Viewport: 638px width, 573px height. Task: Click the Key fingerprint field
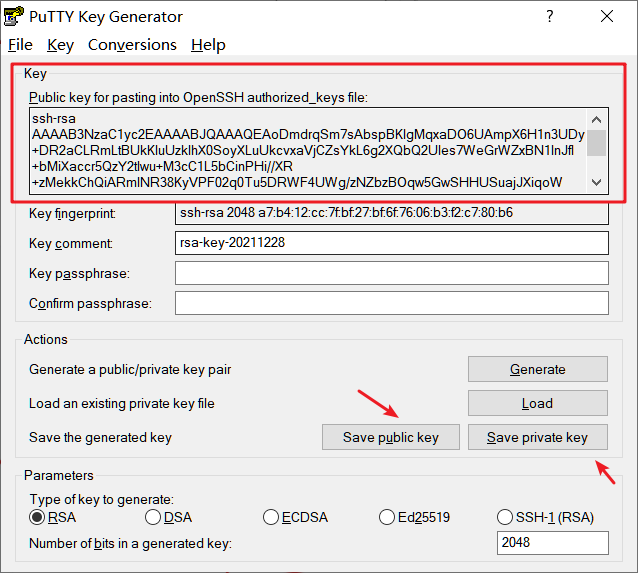click(391, 213)
